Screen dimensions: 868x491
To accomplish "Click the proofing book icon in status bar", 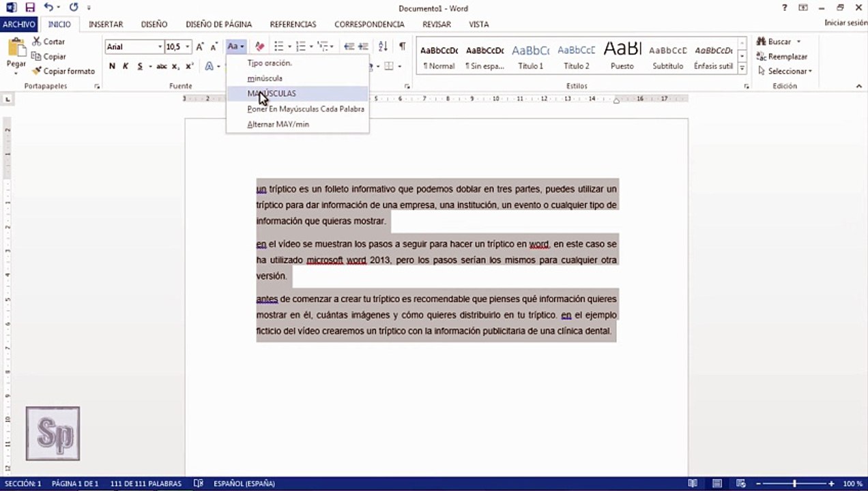I will coord(199,483).
